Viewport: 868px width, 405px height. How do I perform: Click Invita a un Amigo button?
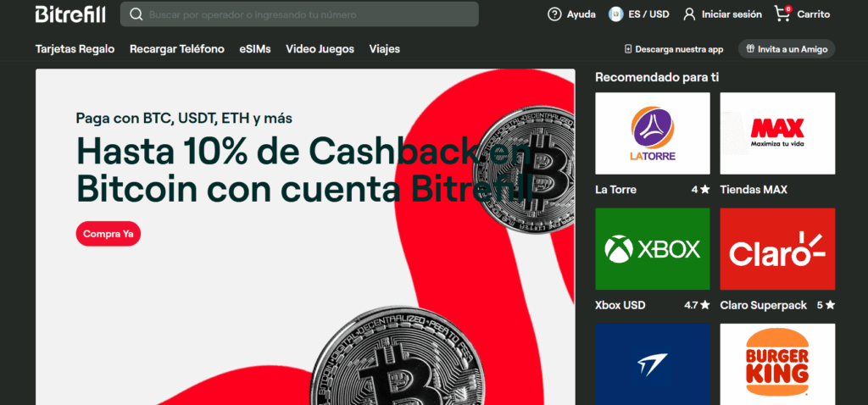(x=787, y=49)
